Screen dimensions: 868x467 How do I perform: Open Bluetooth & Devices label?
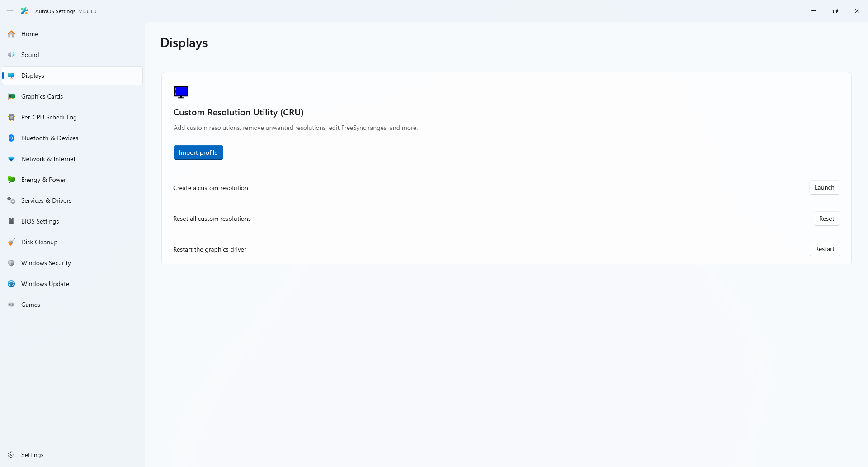50,138
